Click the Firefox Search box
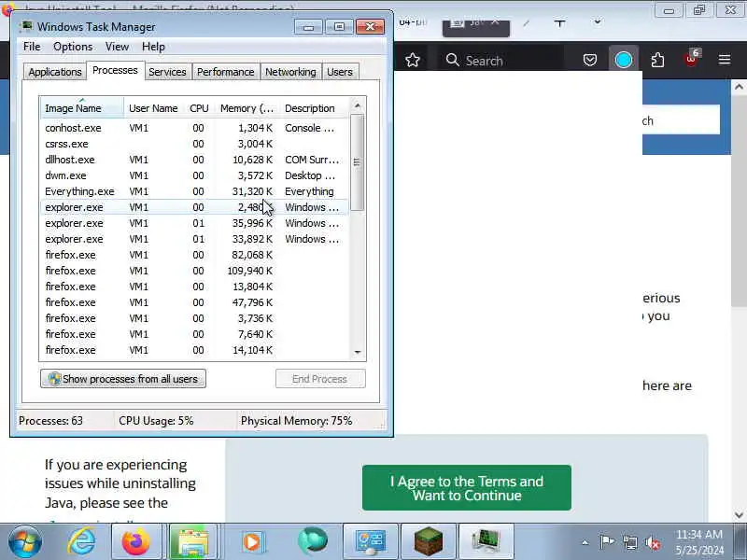The image size is (747, 560). [500, 61]
